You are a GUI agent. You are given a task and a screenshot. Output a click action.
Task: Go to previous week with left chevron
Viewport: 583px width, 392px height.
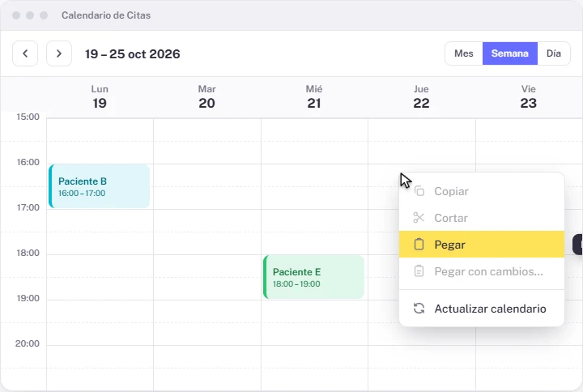click(x=25, y=53)
